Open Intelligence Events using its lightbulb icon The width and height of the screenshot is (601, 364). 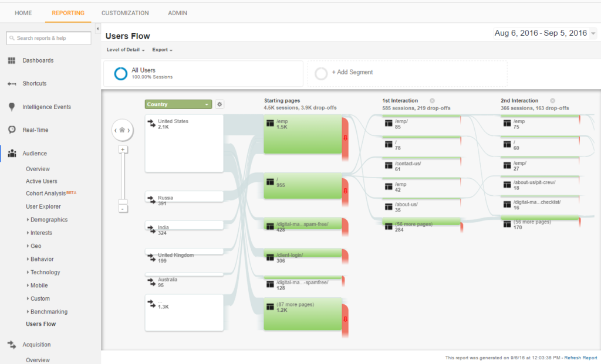pos(13,107)
